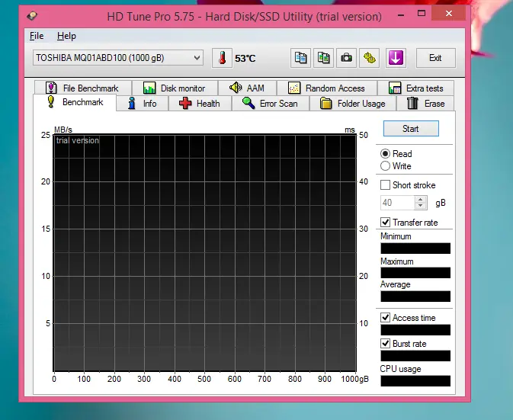The width and height of the screenshot is (513, 420).
Task: Click the Start benchmark button
Action: coord(411,129)
